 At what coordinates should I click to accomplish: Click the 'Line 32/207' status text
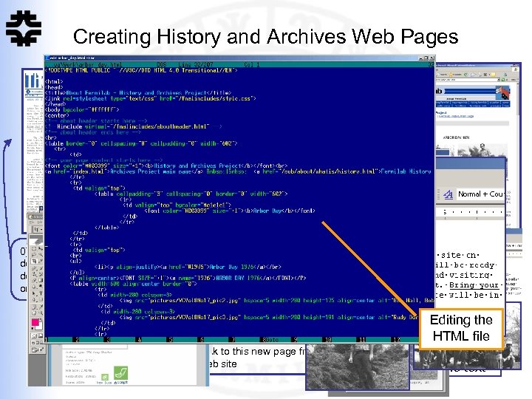pos(197,64)
